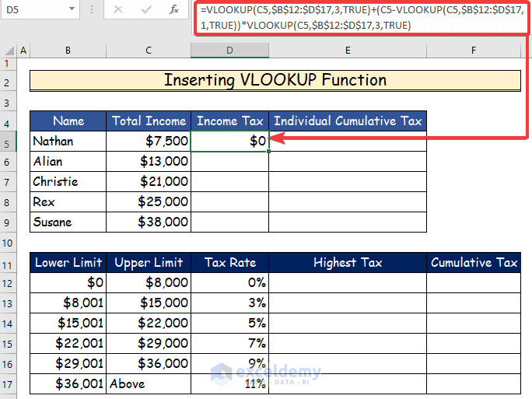This screenshot has height=399, width=532.
Task: Select column E header
Action: coord(348,51)
